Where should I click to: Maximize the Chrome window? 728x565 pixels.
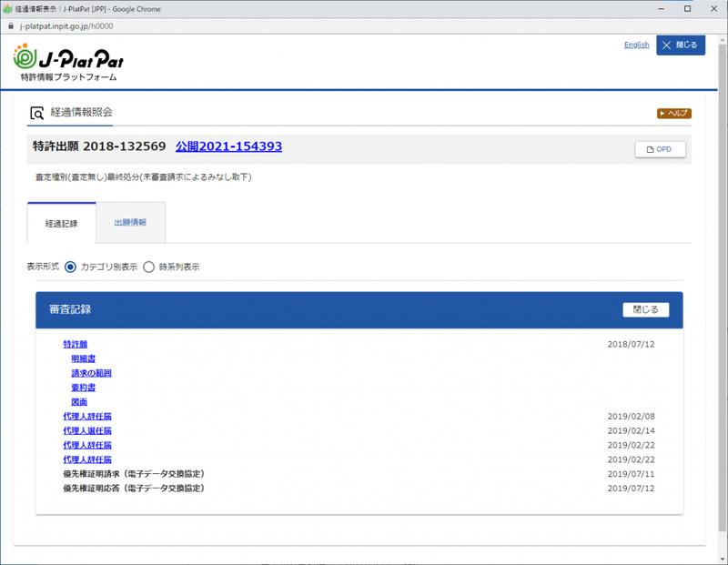tap(687, 9)
